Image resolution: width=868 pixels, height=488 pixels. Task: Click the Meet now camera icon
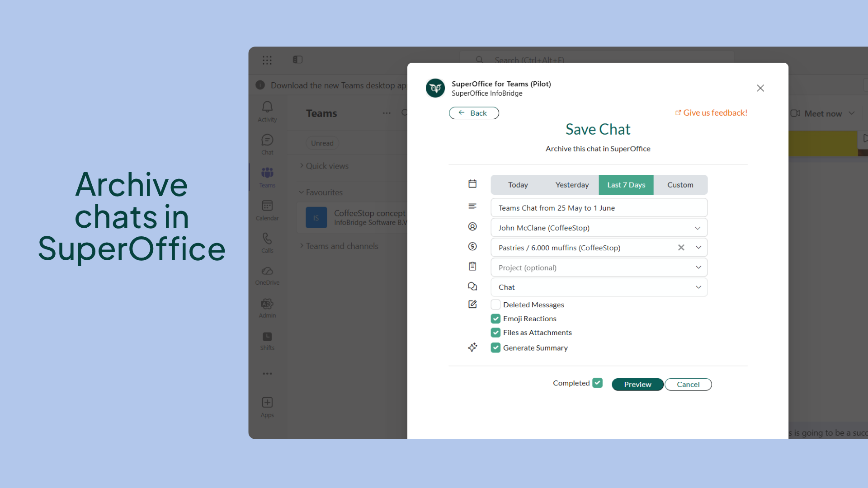click(x=795, y=113)
